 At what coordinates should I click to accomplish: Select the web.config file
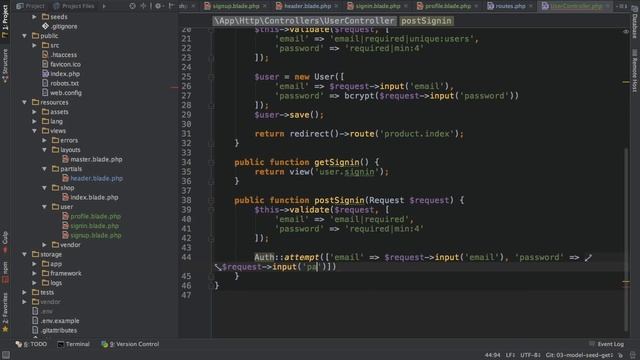[x=62, y=93]
